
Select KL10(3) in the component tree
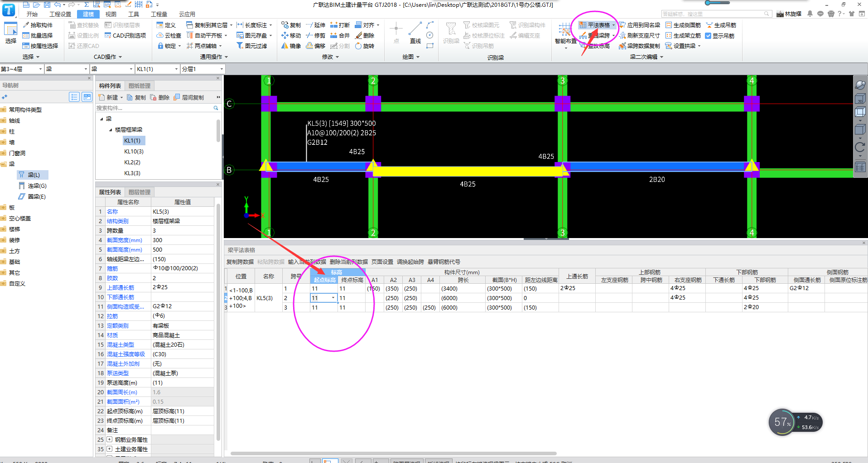tap(134, 151)
